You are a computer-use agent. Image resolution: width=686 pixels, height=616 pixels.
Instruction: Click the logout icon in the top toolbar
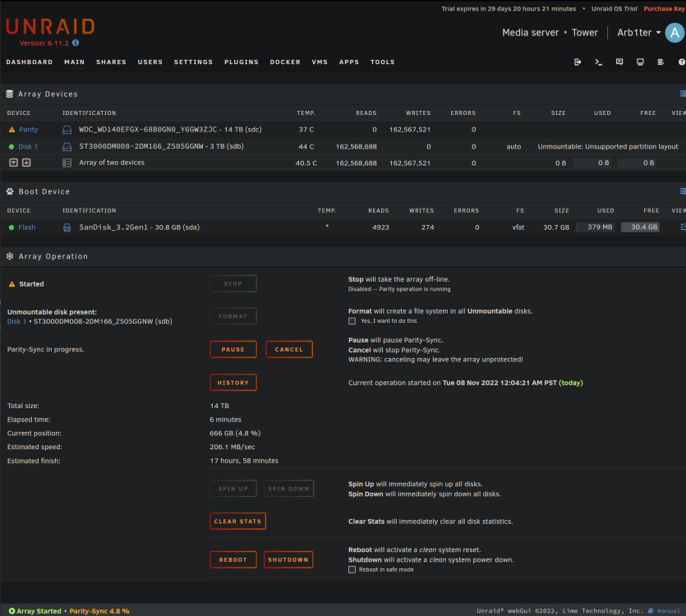pos(578,62)
